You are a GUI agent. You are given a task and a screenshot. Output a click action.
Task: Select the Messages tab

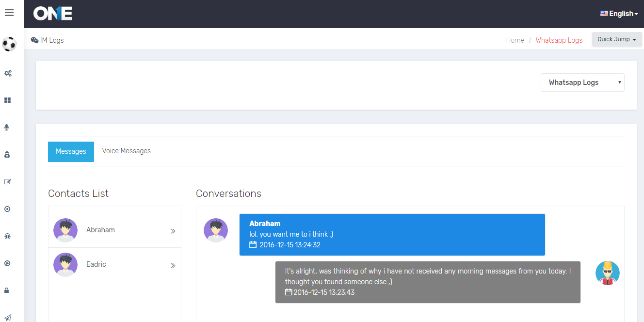[x=71, y=152]
